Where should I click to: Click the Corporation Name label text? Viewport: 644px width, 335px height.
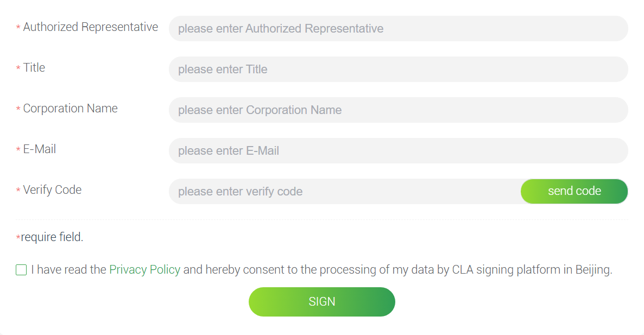tap(71, 109)
